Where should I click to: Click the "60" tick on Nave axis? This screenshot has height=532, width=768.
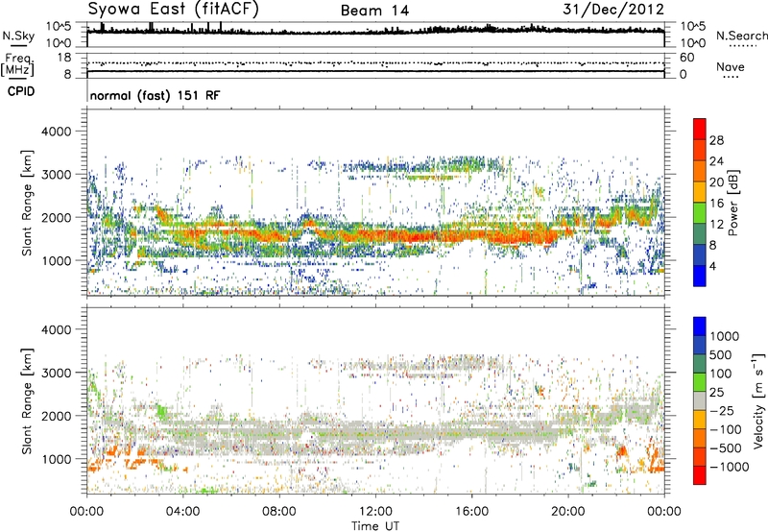(x=687, y=58)
